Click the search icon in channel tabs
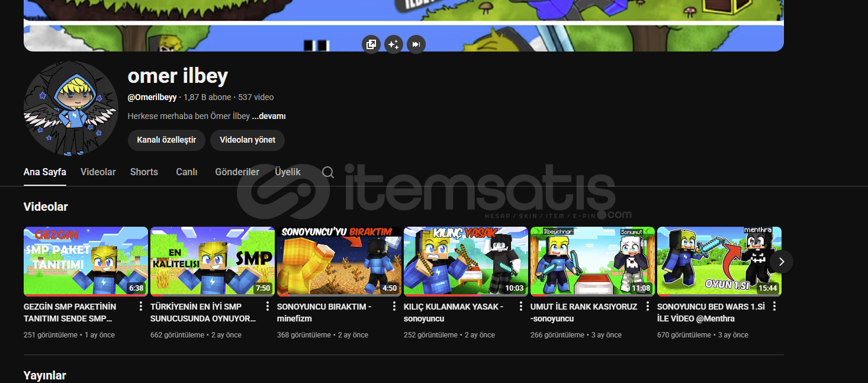 pos(328,172)
